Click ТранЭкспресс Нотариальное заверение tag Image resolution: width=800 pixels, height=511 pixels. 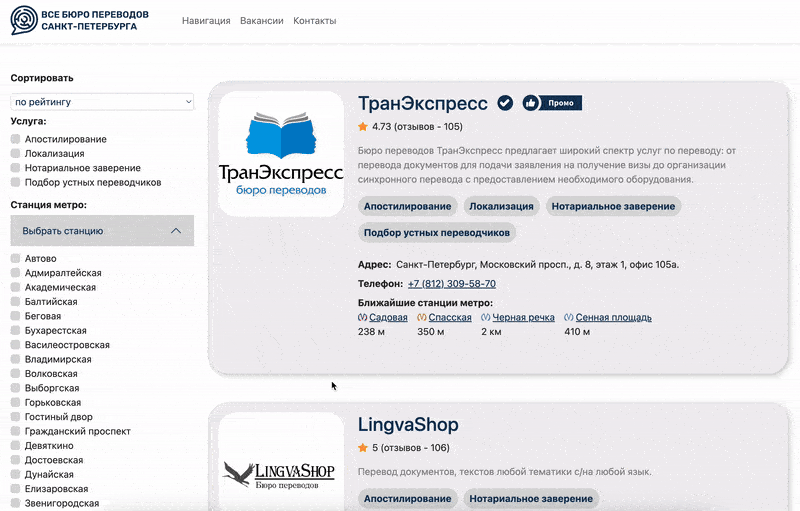click(613, 206)
